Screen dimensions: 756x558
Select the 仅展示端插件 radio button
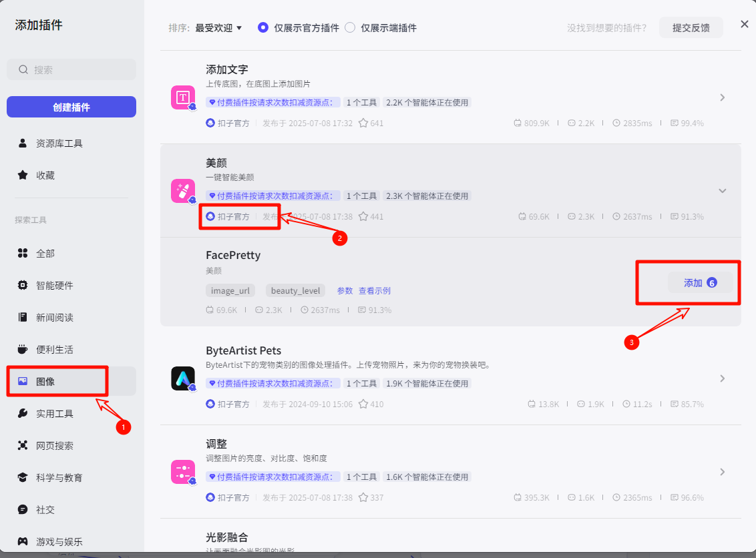coord(351,28)
